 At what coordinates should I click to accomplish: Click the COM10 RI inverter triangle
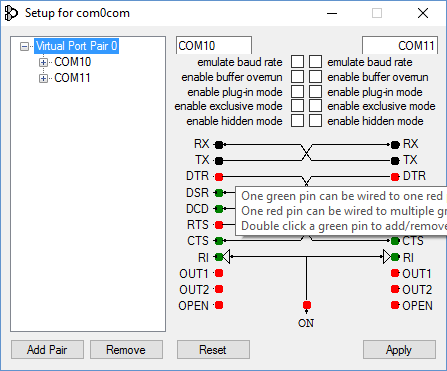[x=226, y=257]
